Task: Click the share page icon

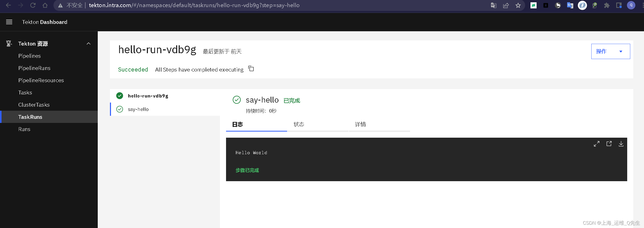Action: pyautogui.click(x=506, y=5)
